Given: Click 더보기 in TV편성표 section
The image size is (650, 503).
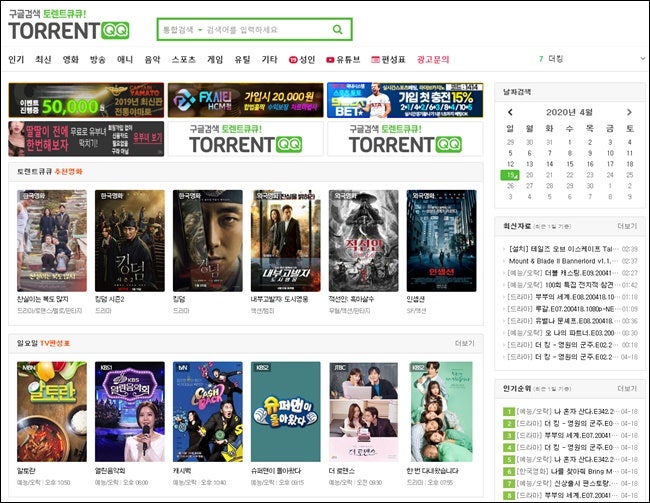Looking at the screenshot, I should [464, 343].
